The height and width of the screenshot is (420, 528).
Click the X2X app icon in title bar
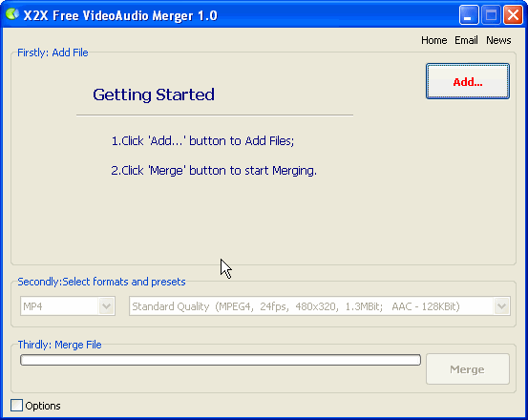[12, 14]
